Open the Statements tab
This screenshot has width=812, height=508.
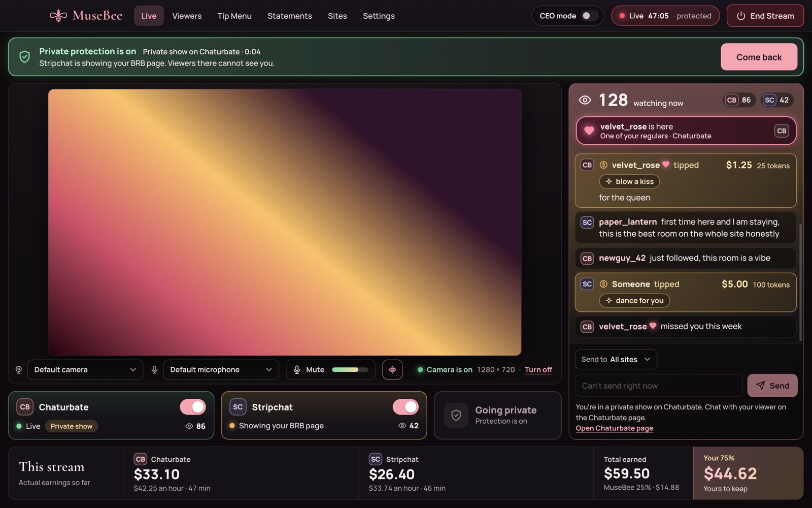[290, 16]
